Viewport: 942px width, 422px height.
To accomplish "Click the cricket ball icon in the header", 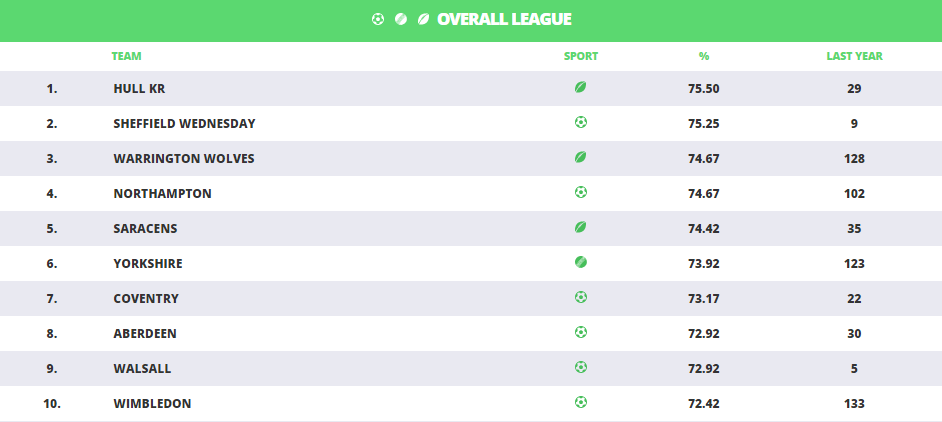I will click(x=401, y=19).
